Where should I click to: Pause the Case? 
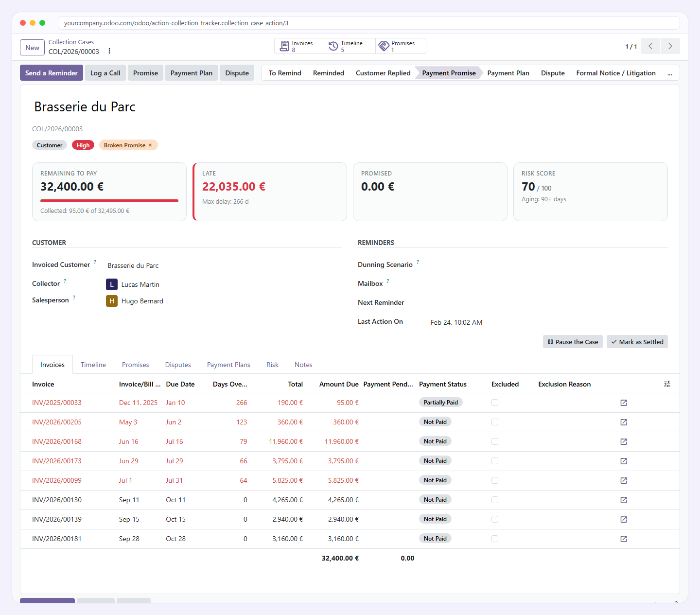573,342
